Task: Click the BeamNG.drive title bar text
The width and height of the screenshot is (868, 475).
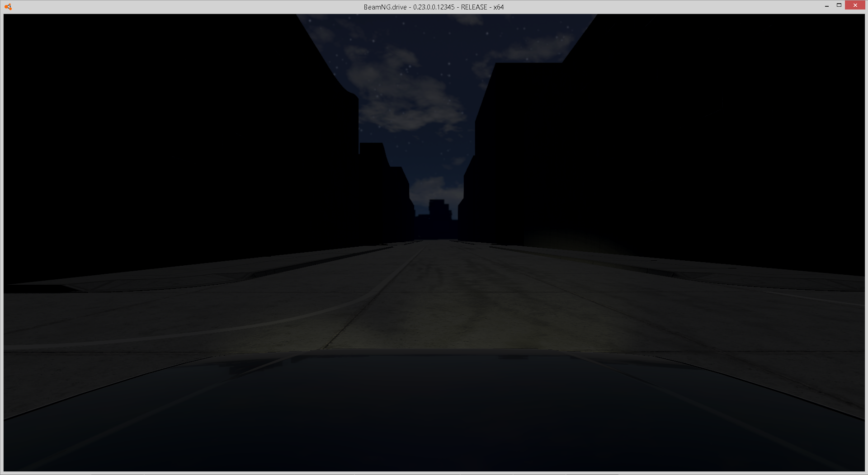Action: click(x=434, y=7)
